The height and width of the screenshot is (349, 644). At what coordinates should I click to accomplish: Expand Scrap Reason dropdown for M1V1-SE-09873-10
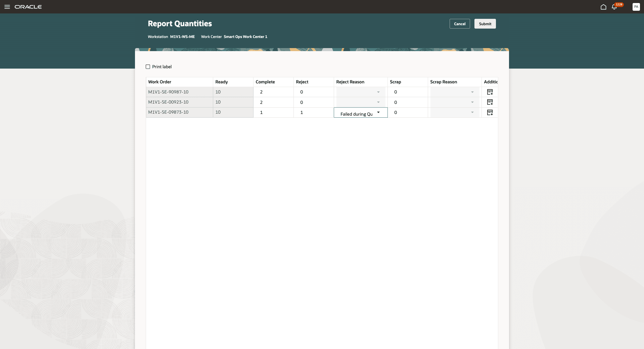click(x=472, y=112)
